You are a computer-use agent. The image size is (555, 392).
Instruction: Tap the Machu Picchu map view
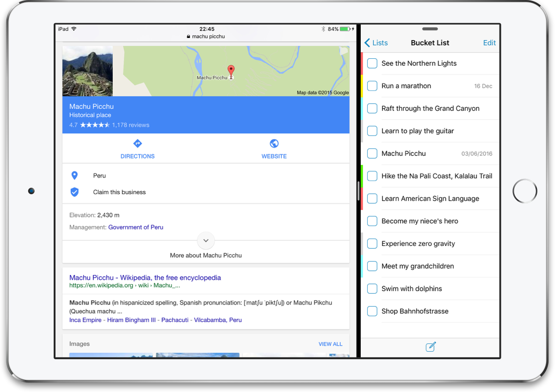pos(231,71)
